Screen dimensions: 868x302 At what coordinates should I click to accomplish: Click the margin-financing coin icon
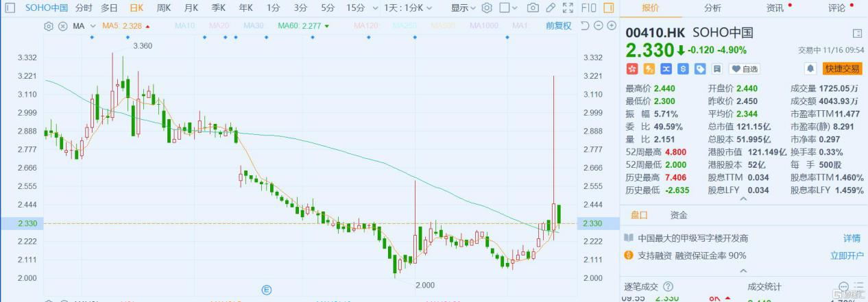629,255
